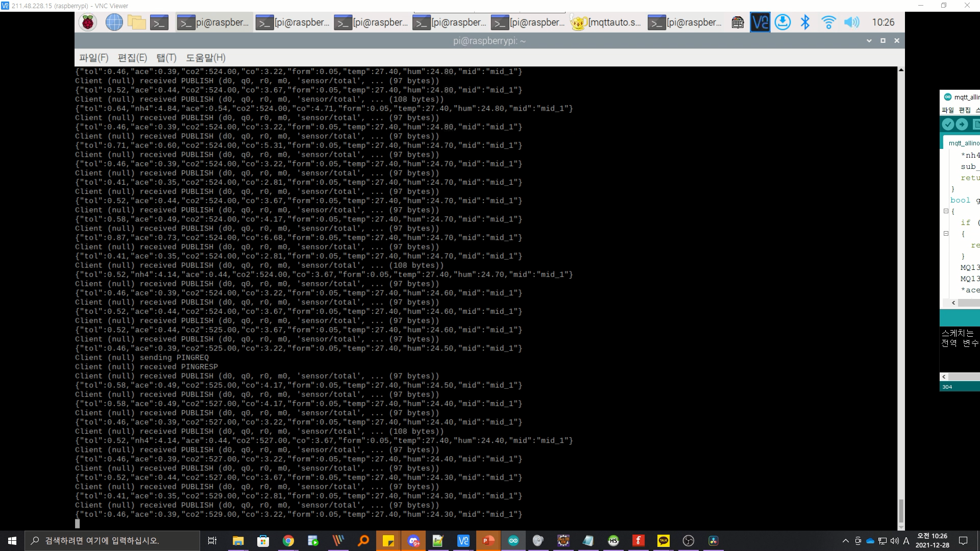
Task: Open the red f taskbar app icon
Action: point(639,541)
